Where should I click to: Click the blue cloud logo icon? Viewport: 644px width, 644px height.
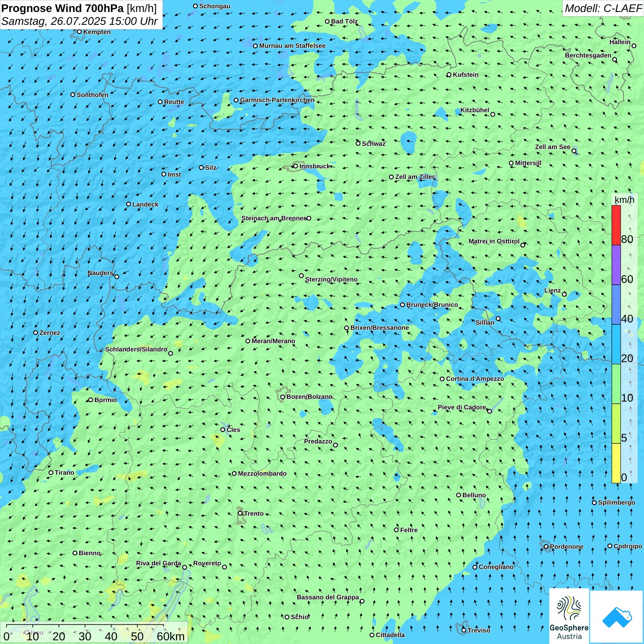[x=617, y=617]
